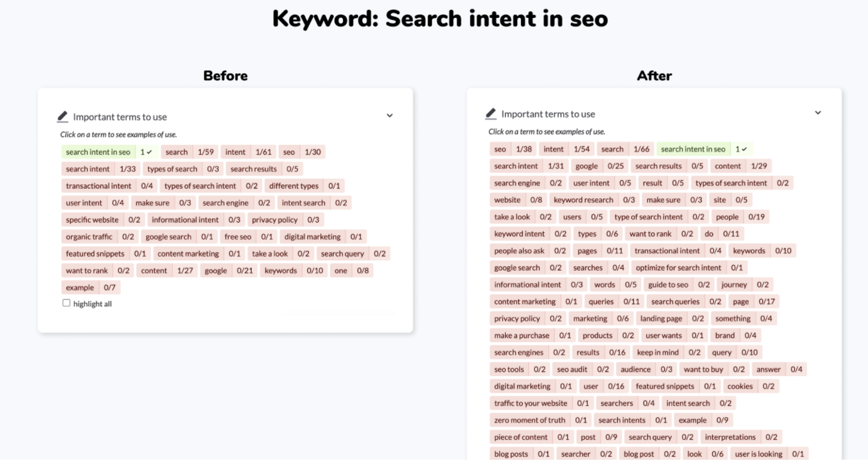Click the 'privacy policy' term in the Before panel
Viewport: 868px width, 469px height.
pyautogui.click(x=274, y=219)
